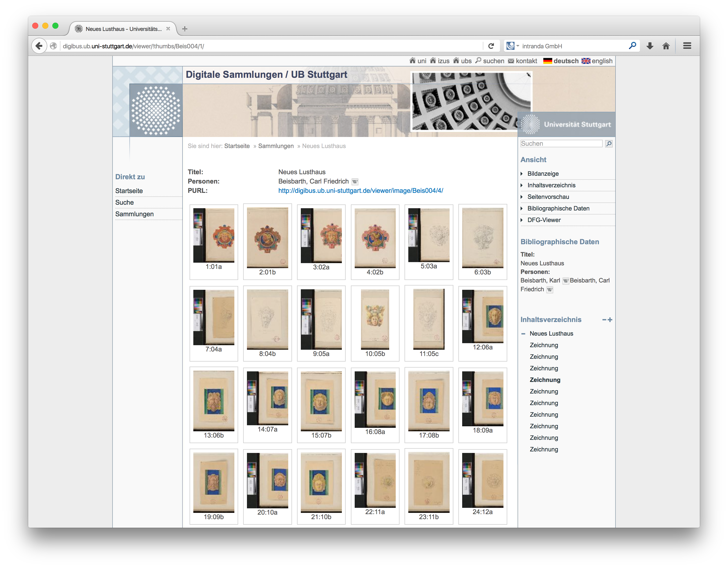The image size is (728, 568).
Task: Click the browser address bar URL
Action: point(133,46)
